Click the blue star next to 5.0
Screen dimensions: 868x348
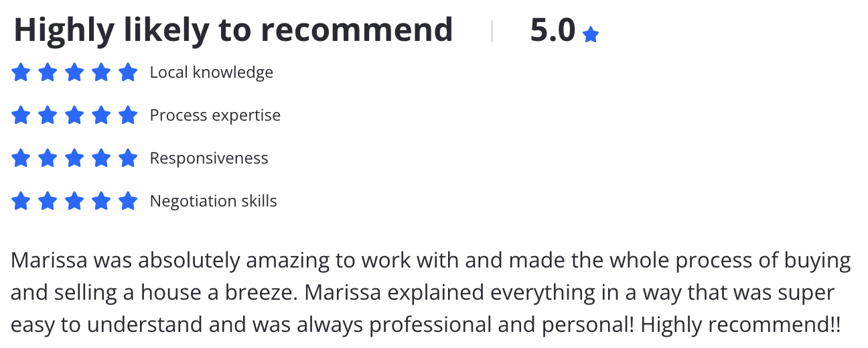point(590,35)
